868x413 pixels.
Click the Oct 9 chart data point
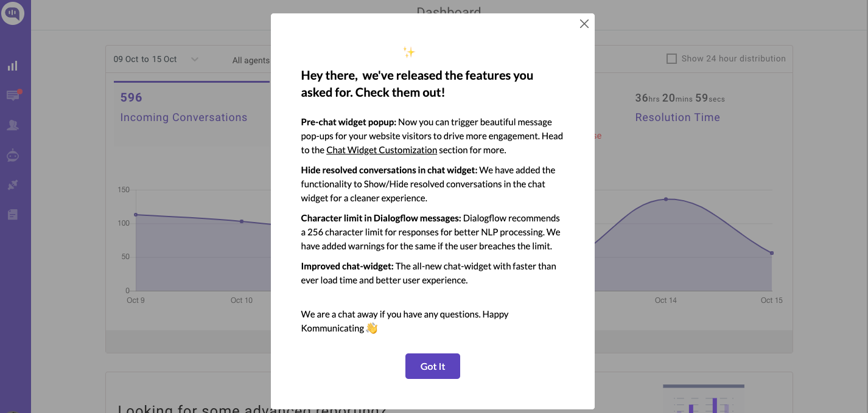pyautogui.click(x=136, y=215)
